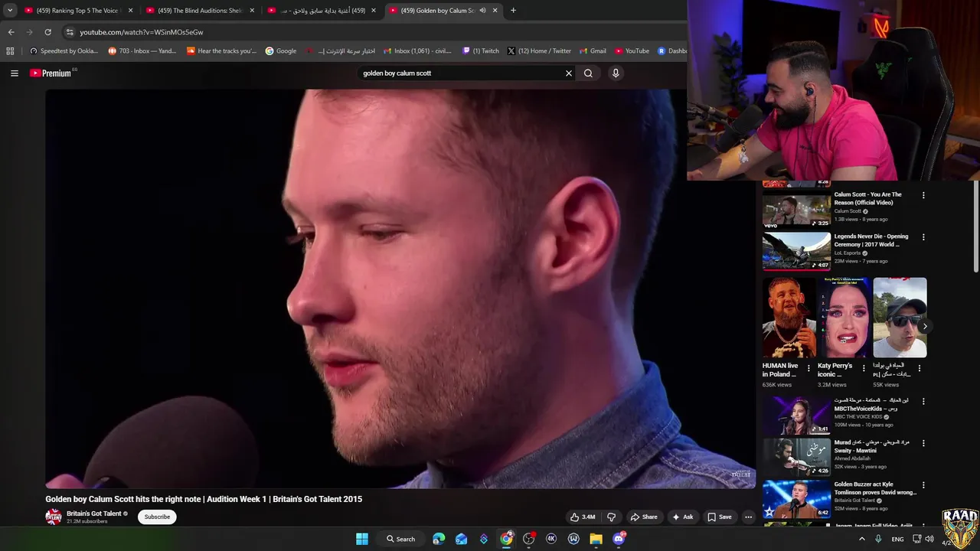Show next shorts with right chevron
This screenshot has width=980, height=551.
click(925, 326)
